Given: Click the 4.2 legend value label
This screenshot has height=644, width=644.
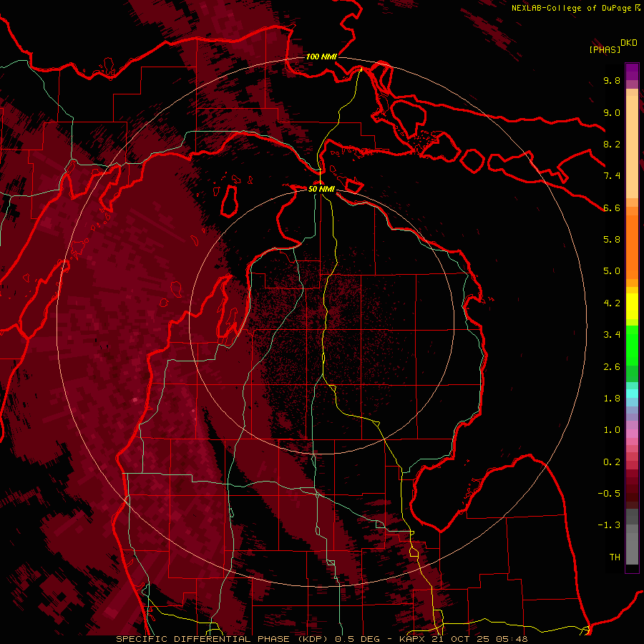Looking at the screenshot, I should tap(611, 303).
